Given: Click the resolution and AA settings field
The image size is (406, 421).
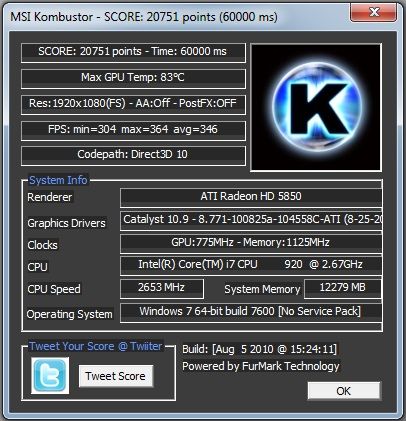Looking at the screenshot, I should (133, 105).
